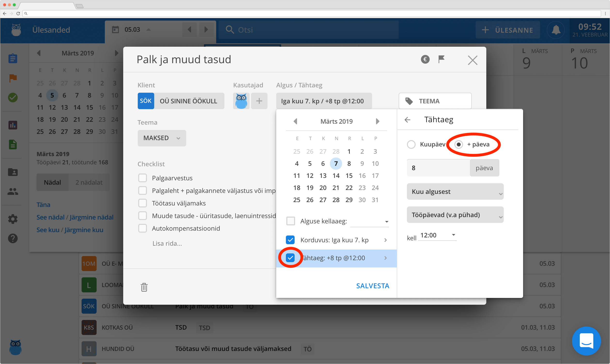Screen dimensions: 610x364
Task: Select March 15 in popup calendar
Action: coord(349,176)
